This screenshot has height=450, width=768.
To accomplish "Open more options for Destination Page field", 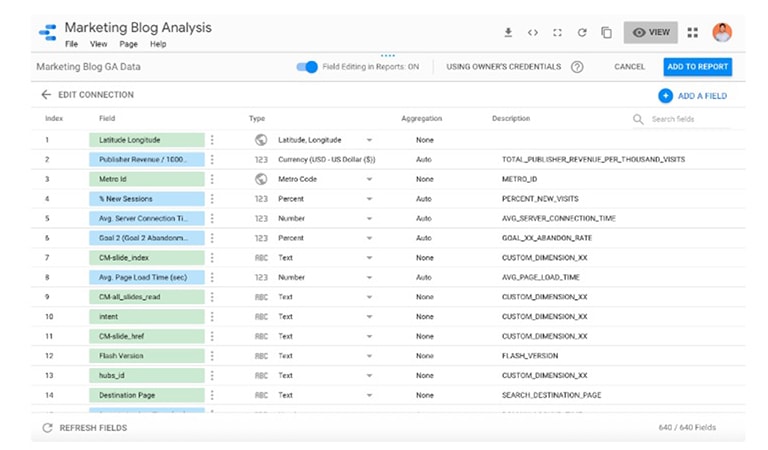I will [212, 395].
